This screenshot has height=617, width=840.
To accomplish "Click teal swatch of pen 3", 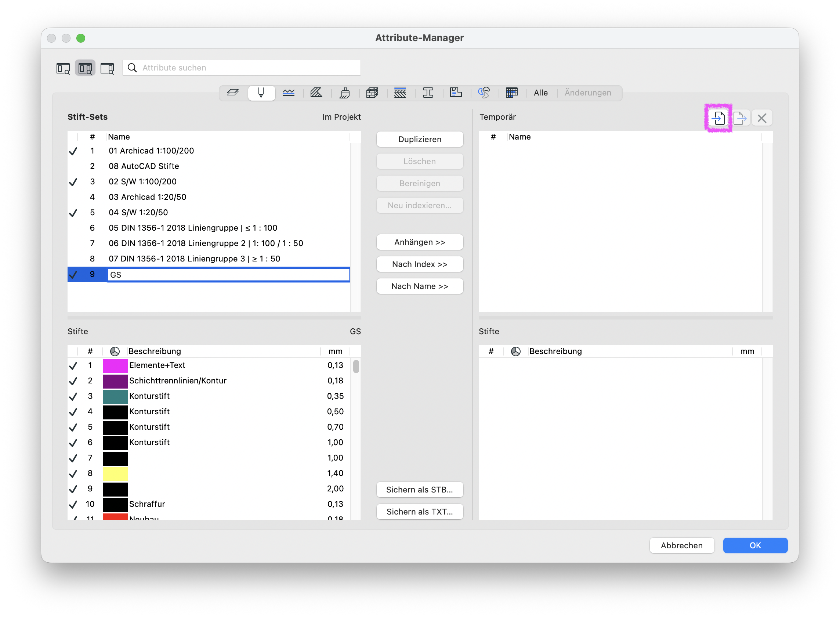I will [115, 397].
